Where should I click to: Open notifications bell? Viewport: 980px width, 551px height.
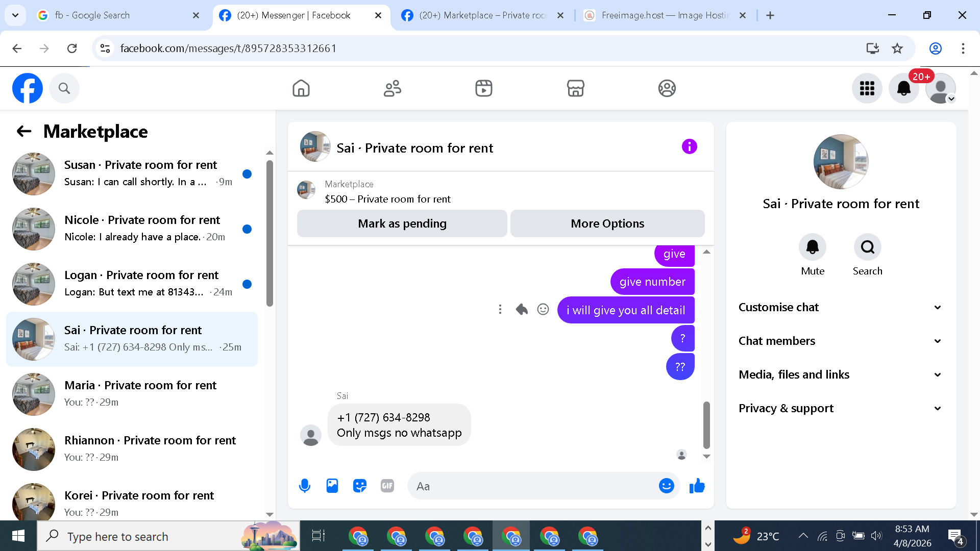click(903, 88)
